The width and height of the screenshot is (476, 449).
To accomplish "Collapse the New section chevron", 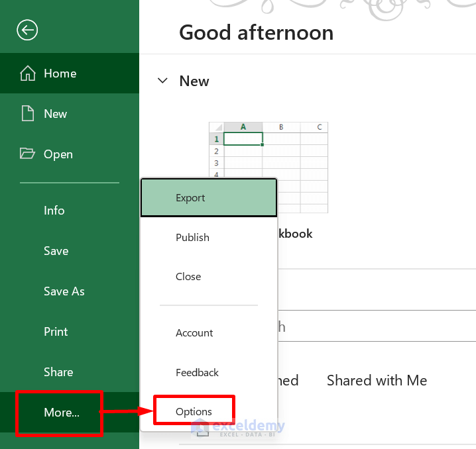I will pos(162,81).
